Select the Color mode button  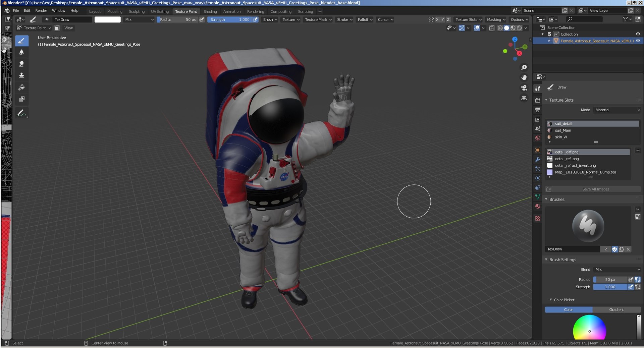tap(569, 309)
